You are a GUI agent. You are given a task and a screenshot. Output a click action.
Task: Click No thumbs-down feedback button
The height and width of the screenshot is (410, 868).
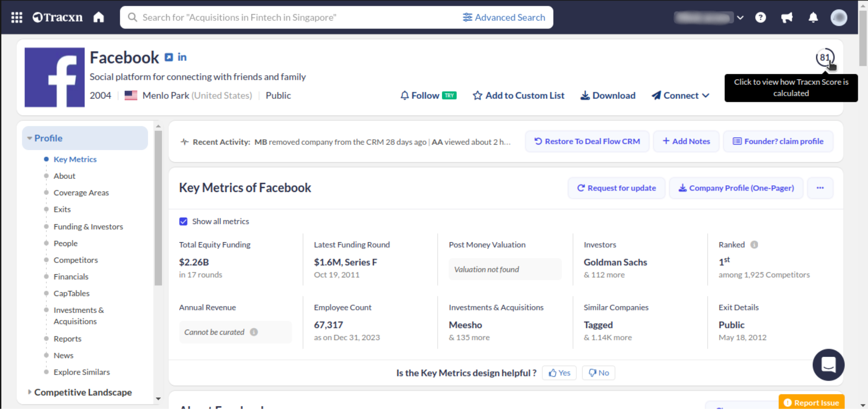point(598,373)
